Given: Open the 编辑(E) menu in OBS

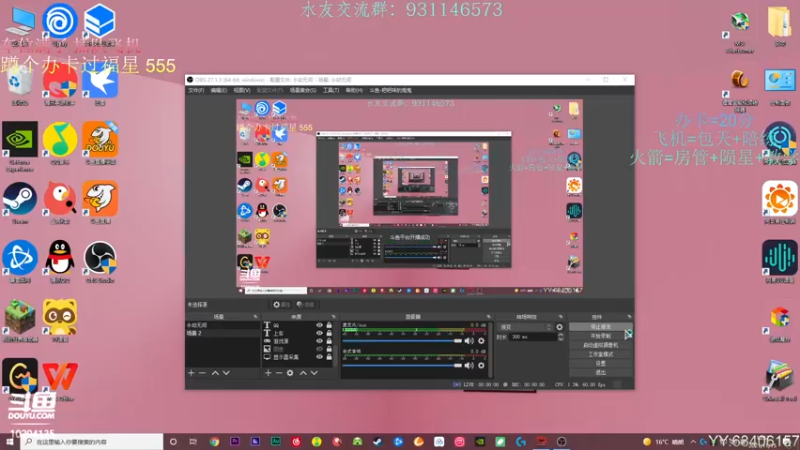Looking at the screenshot, I should click(218, 90).
